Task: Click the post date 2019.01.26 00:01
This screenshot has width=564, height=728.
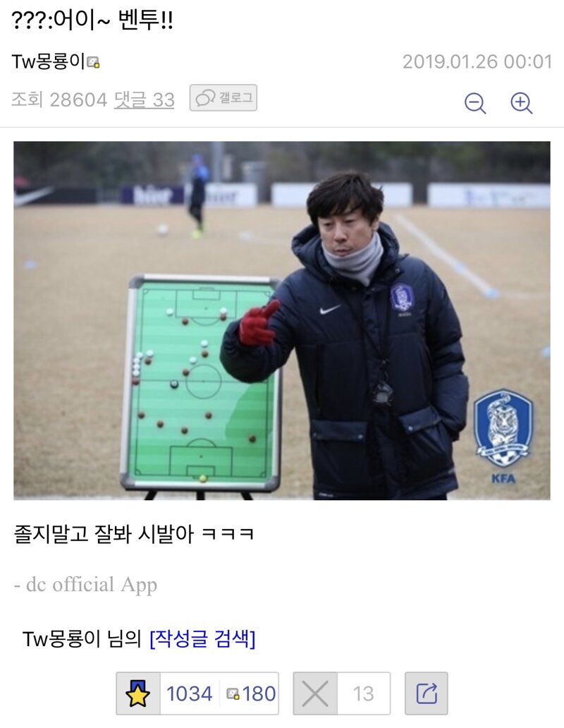Action: tap(477, 62)
